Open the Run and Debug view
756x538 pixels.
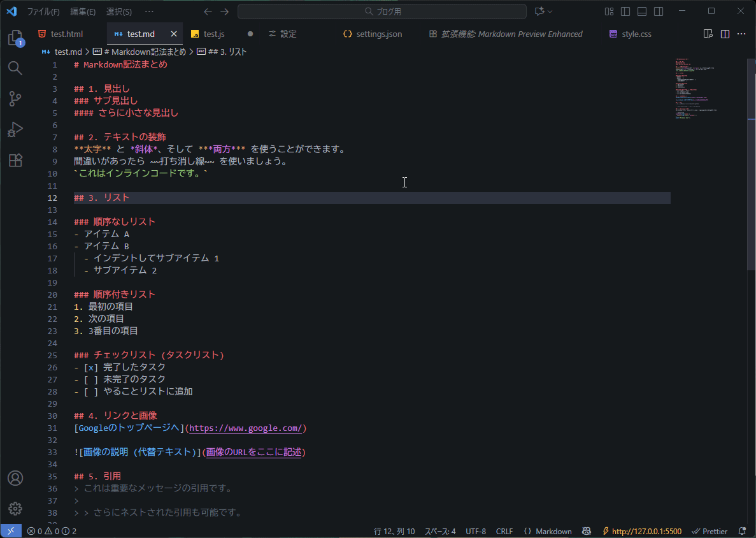(15, 129)
